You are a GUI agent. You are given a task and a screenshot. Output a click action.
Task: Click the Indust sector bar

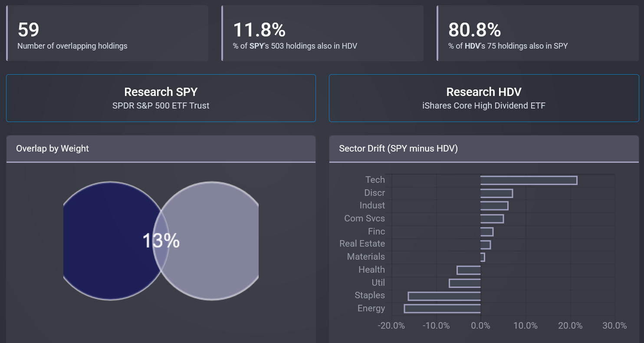click(x=494, y=206)
